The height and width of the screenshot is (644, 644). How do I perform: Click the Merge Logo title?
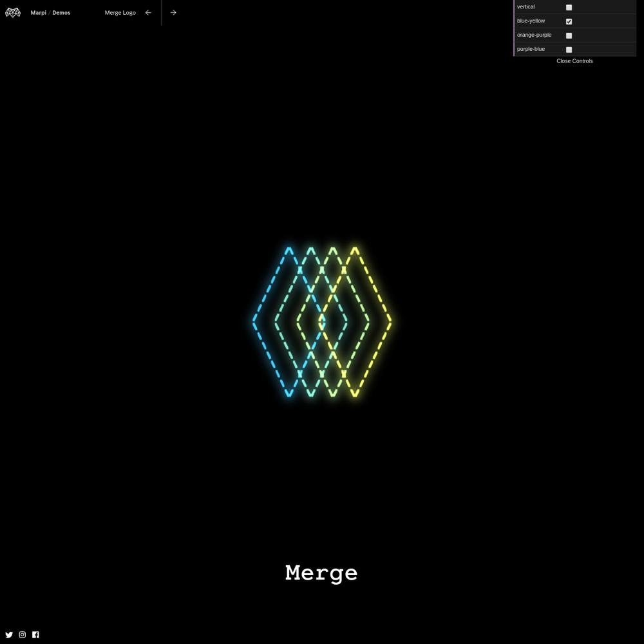point(120,13)
